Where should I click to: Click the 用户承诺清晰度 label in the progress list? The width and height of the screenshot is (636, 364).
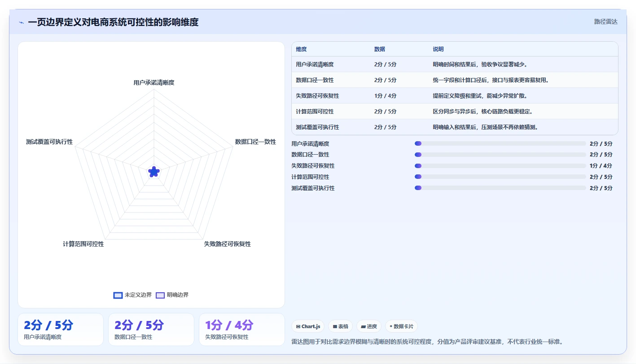click(x=310, y=143)
